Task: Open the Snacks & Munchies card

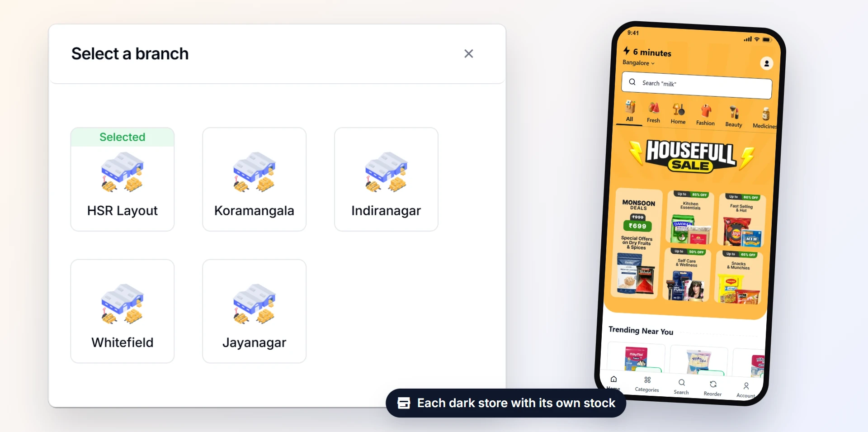Action: point(739,277)
